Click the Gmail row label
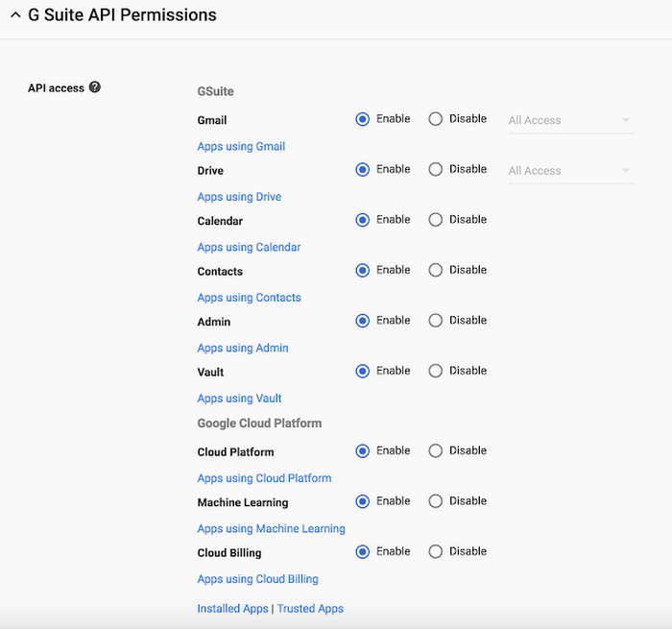The height and width of the screenshot is (629, 672). (x=212, y=120)
